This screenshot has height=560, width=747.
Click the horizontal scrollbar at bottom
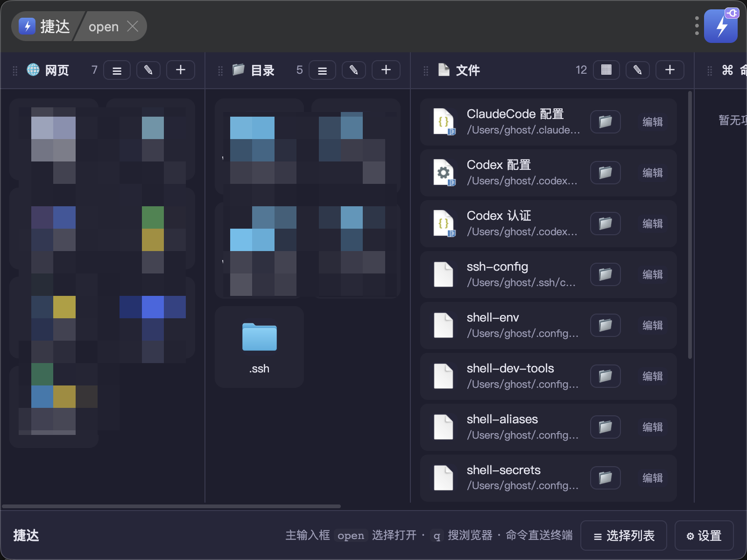171,506
